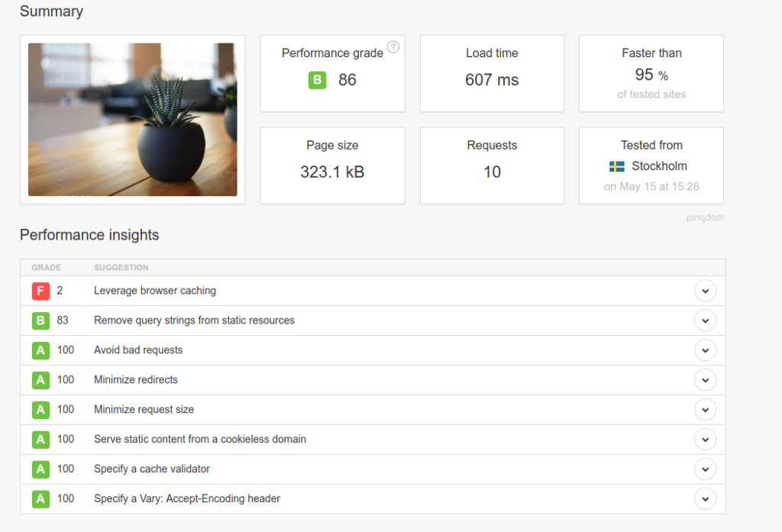Image resolution: width=782 pixels, height=532 pixels.
Task: Expand the Specify a cache validator suggestion
Action: pos(705,469)
